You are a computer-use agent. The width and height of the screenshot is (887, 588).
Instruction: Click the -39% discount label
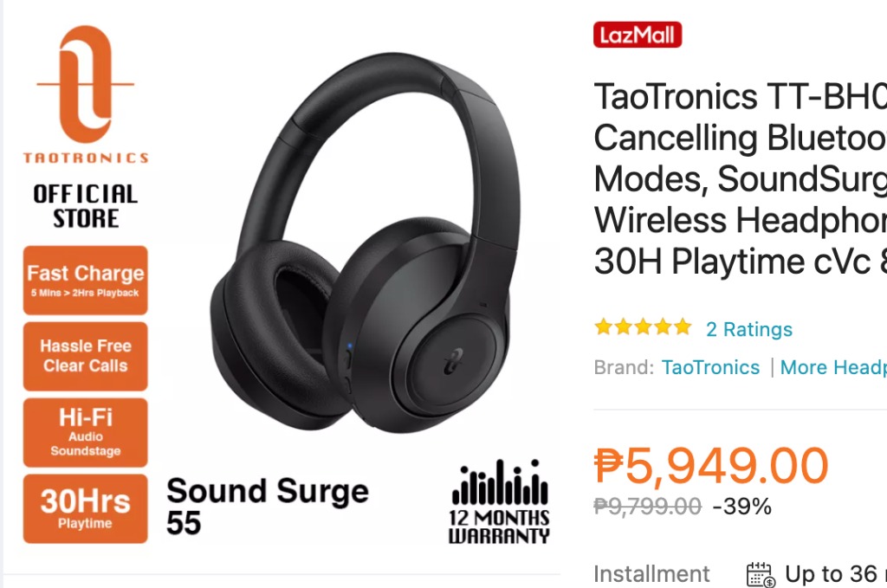click(x=741, y=507)
